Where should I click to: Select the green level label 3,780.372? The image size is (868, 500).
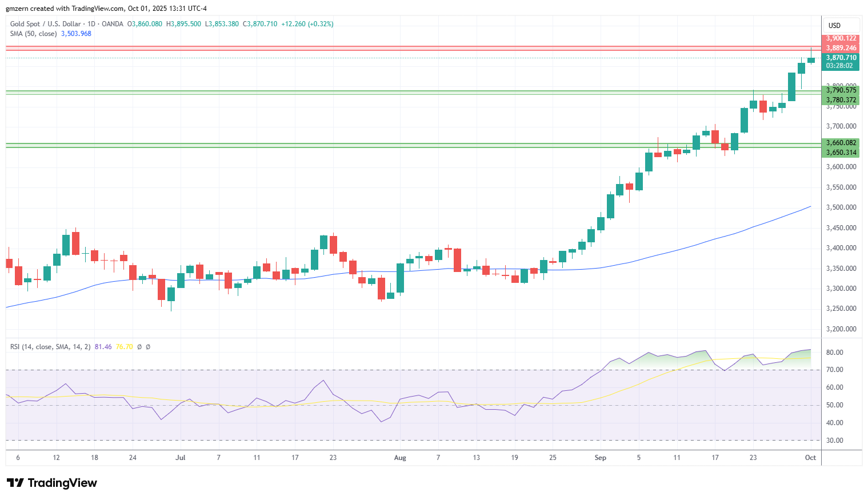pos(841,100)
